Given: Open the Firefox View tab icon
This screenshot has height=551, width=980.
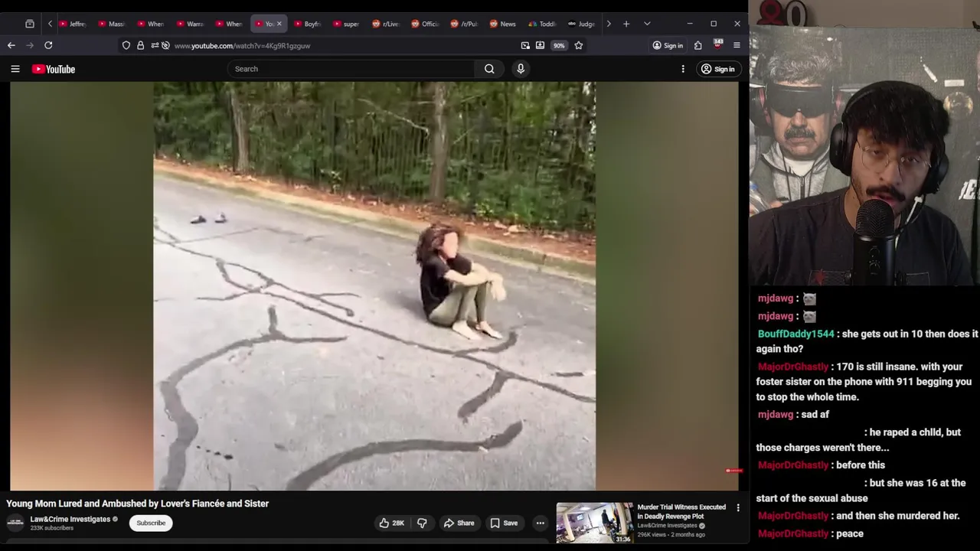Looking at the screenshot, I should pyautogui.click(x=30, y=24).
